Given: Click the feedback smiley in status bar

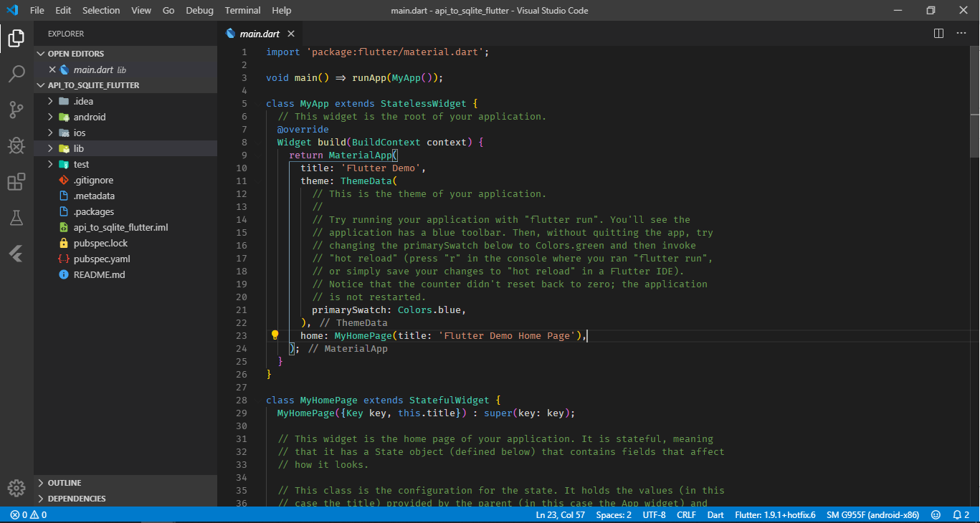Looking at the screenshot, I should (x=936, y=514).
